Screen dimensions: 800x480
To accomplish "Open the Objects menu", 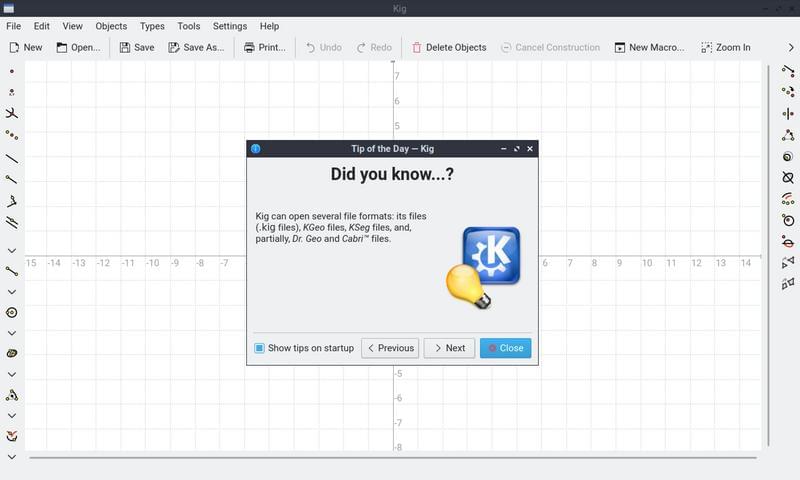I will coord(111,26).
